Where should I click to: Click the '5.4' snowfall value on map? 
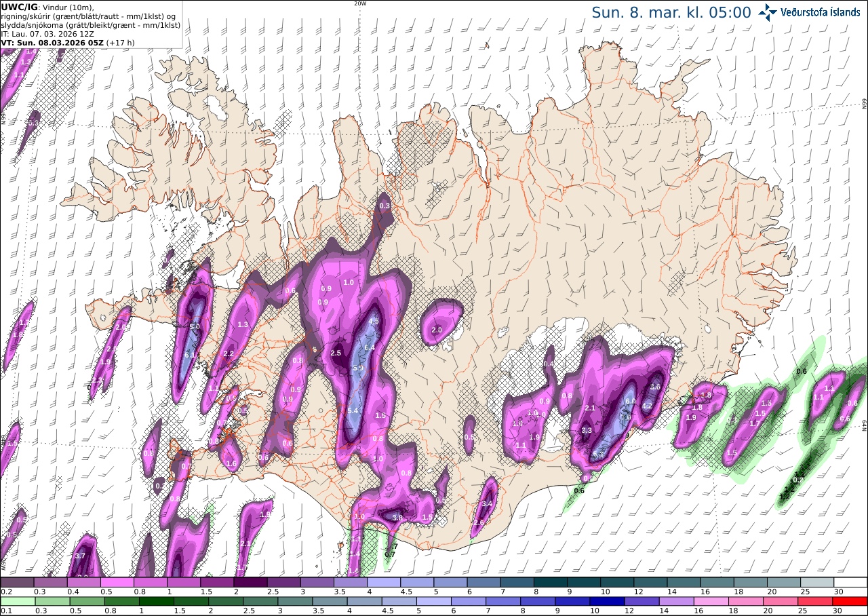coord(353,411)
